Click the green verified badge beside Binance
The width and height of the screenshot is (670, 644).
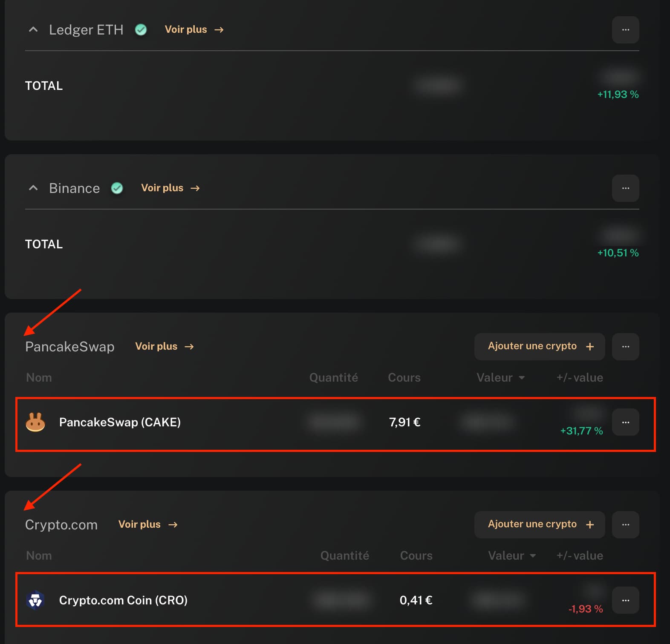(117, 188)
